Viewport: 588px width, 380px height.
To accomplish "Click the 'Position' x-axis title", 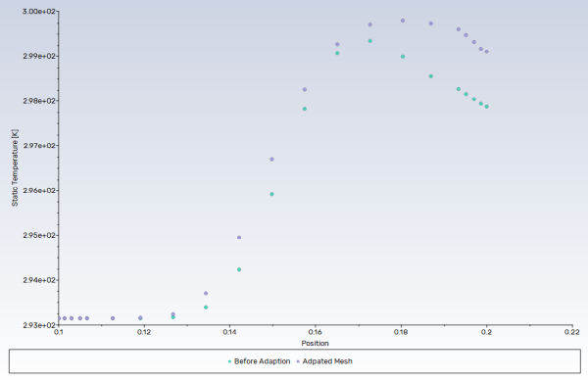I will point(315,344).
